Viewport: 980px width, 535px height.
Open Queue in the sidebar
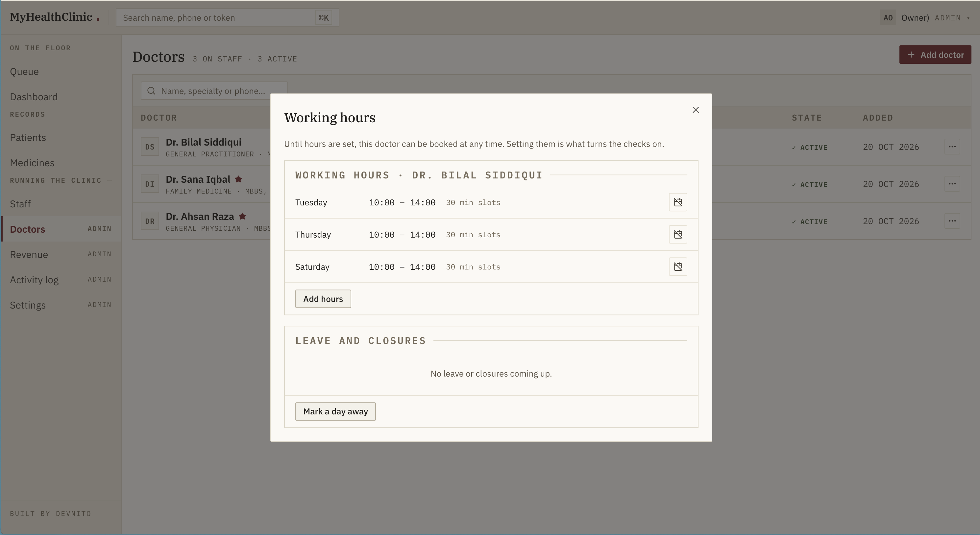(61, 72)
